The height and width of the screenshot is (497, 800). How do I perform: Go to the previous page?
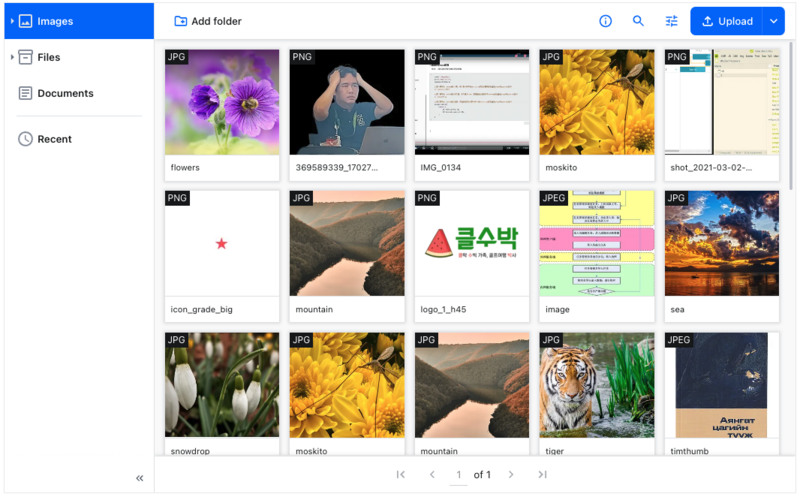coord(432,474)
